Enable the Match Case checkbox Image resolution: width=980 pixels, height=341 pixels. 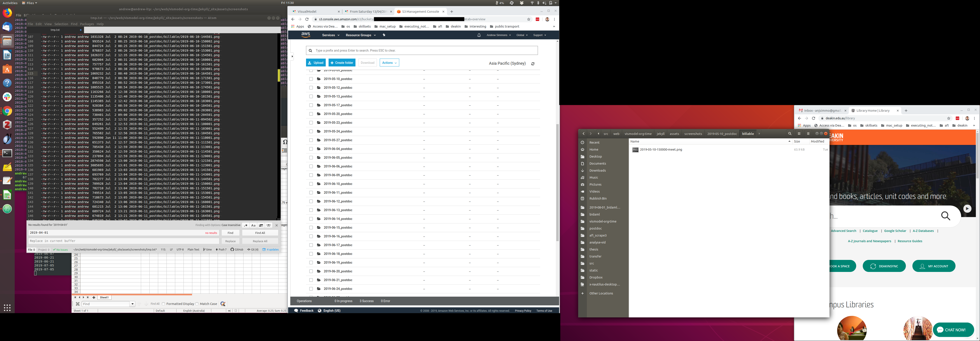pos(197,304)
